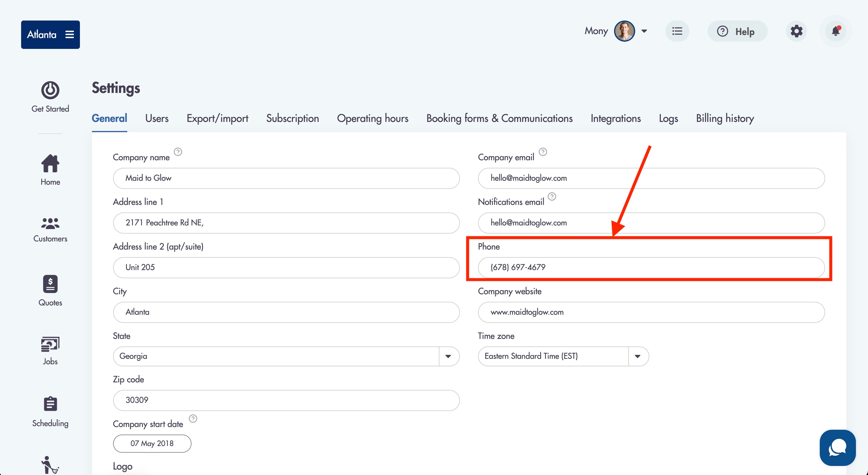868x475 pixels.
Task: Switch to the Integrations tab
Action: tap(615, 118)
